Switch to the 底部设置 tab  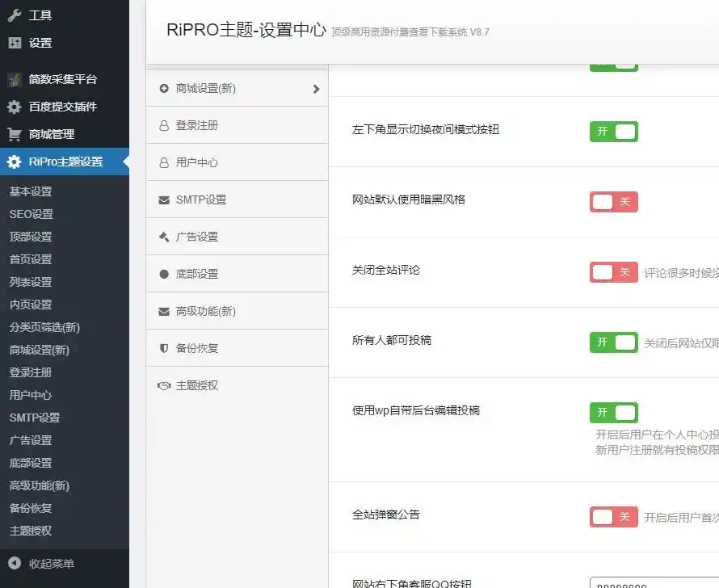[197, 274]
